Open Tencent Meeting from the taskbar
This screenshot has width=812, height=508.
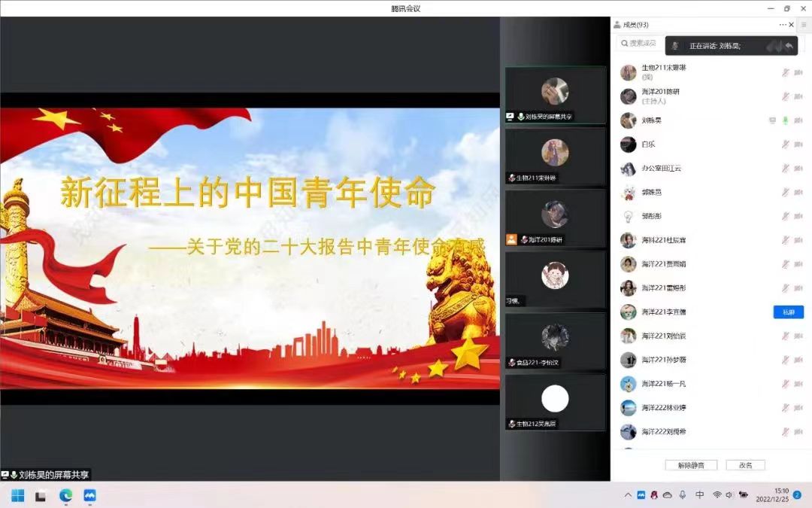click(x=90, y=495)
